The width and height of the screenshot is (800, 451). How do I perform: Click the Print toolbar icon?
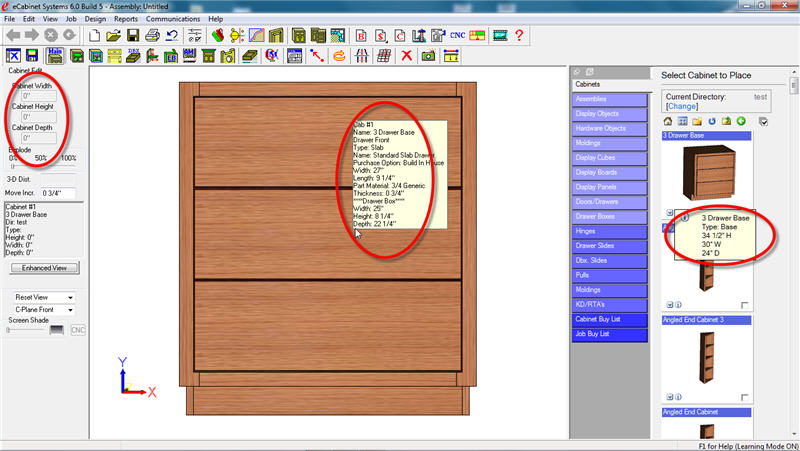point(152,35)
